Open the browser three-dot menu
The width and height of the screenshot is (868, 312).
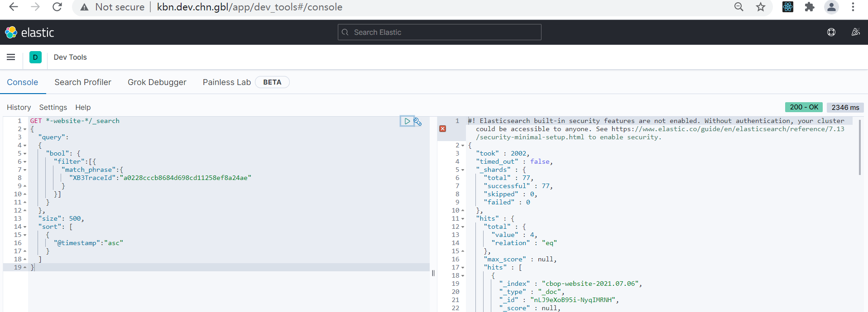pos(853,7)
